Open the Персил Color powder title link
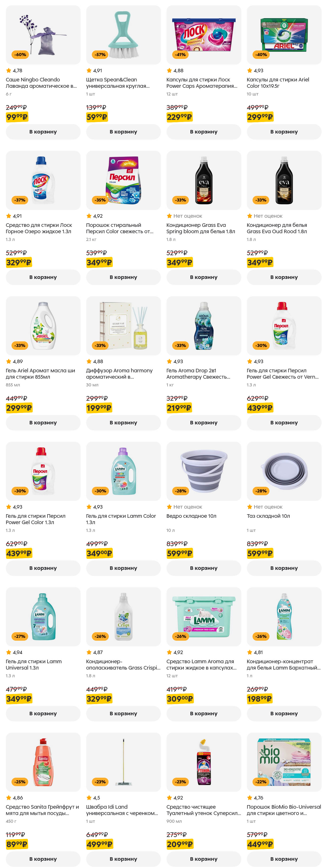Screen dimensions: 335x868 tap(119, 228)
